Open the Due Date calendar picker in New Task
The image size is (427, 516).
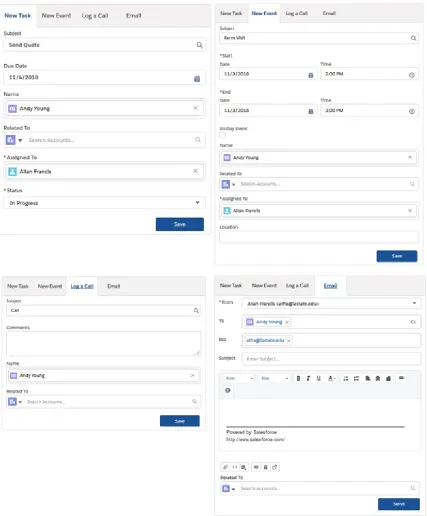coord(197,79)
